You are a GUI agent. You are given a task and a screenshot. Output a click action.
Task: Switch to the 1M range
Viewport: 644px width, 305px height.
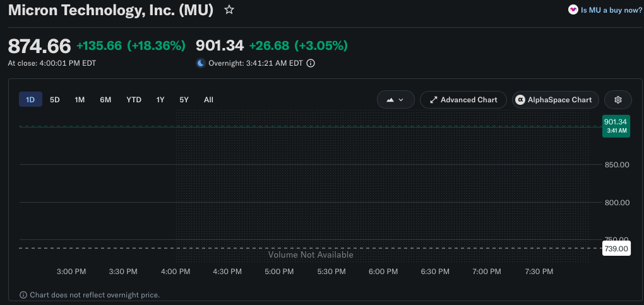[x=80, y=100]
